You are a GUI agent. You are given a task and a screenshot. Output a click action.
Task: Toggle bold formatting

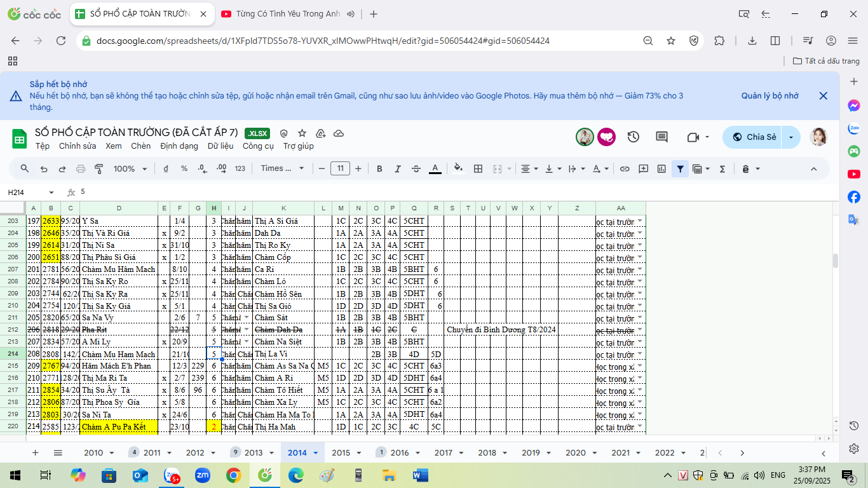(379, 168)
